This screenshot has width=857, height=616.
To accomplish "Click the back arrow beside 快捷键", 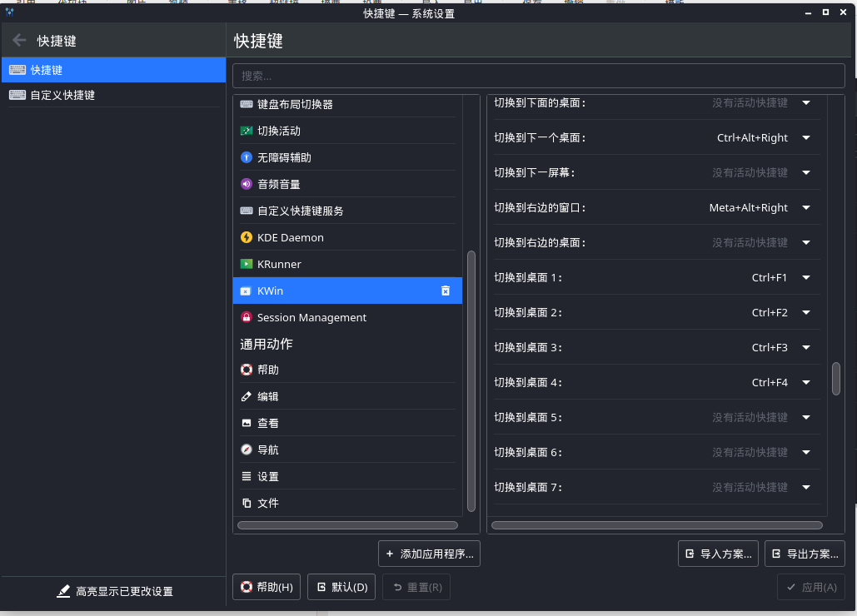I will (x=18, y=41).
